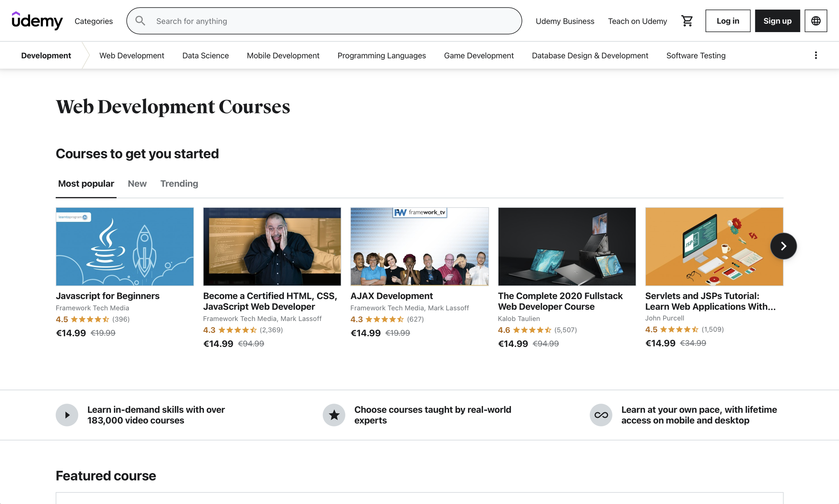This screenshot has height=504, width=839.
Task: Click the Log in button
Action: tap(728, 21)
